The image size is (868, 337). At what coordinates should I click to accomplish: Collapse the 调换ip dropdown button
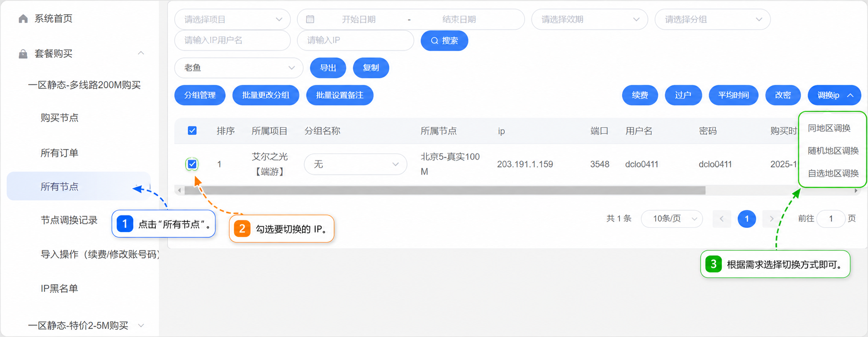[834, 95]
